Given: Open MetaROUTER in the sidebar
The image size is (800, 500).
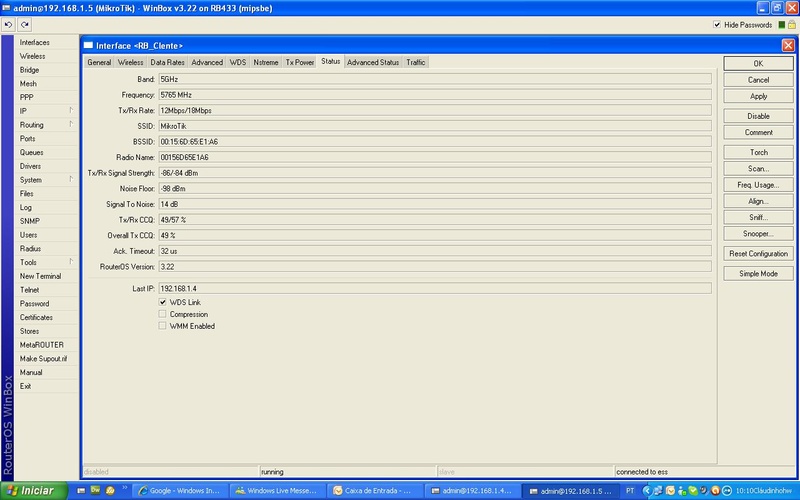Looking at the screenshot, I should pyautogui.click(x=46, y=344).
